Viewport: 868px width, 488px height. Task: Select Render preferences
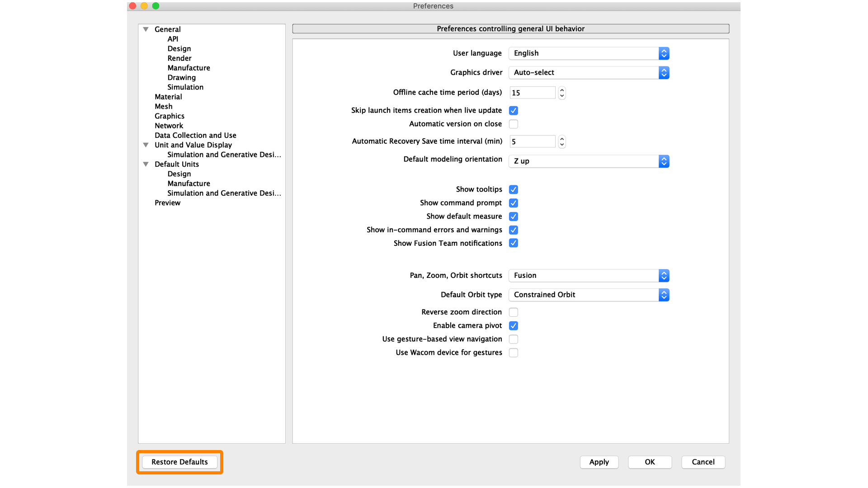179,58
